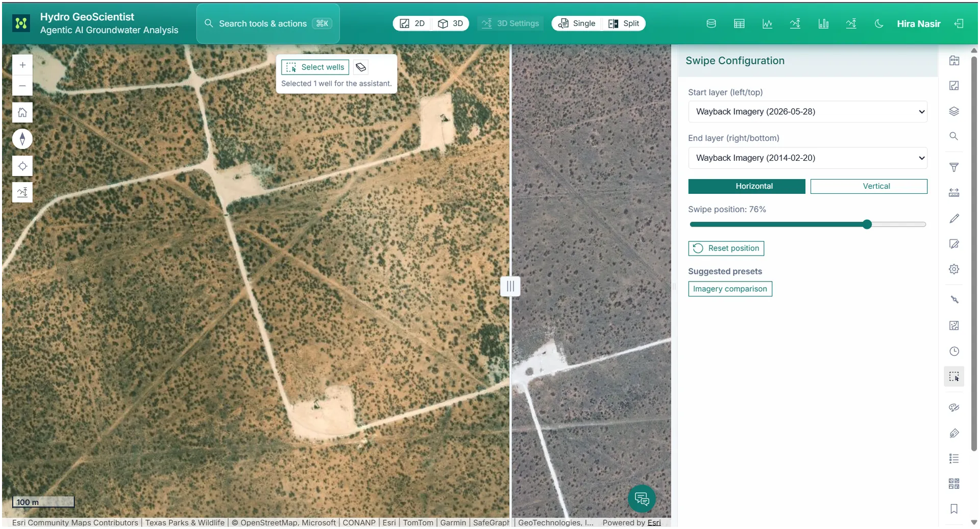This screenshot has width=980, height=529.
Task: Zoom out on the map
Action: pos(22,86)
